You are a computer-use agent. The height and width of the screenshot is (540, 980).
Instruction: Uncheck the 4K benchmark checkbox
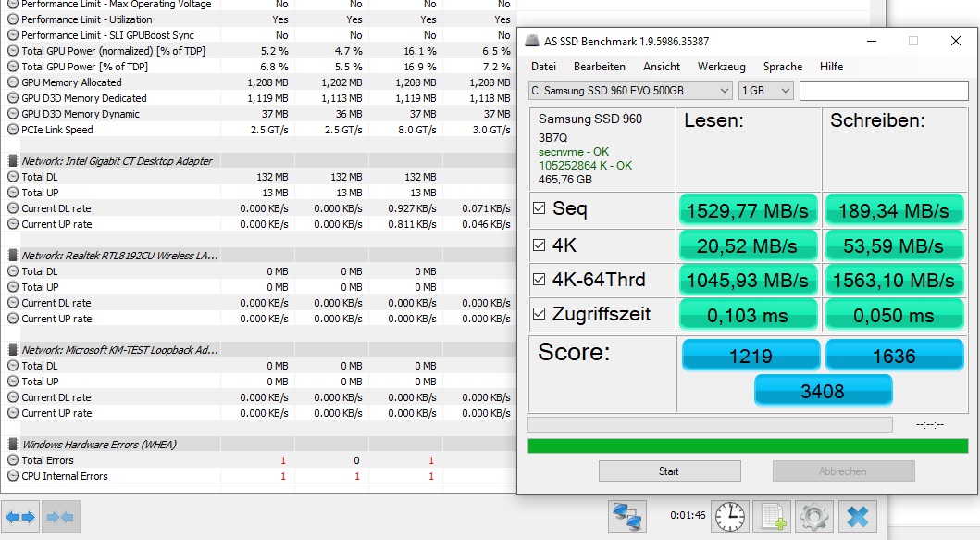pos(539,245)
